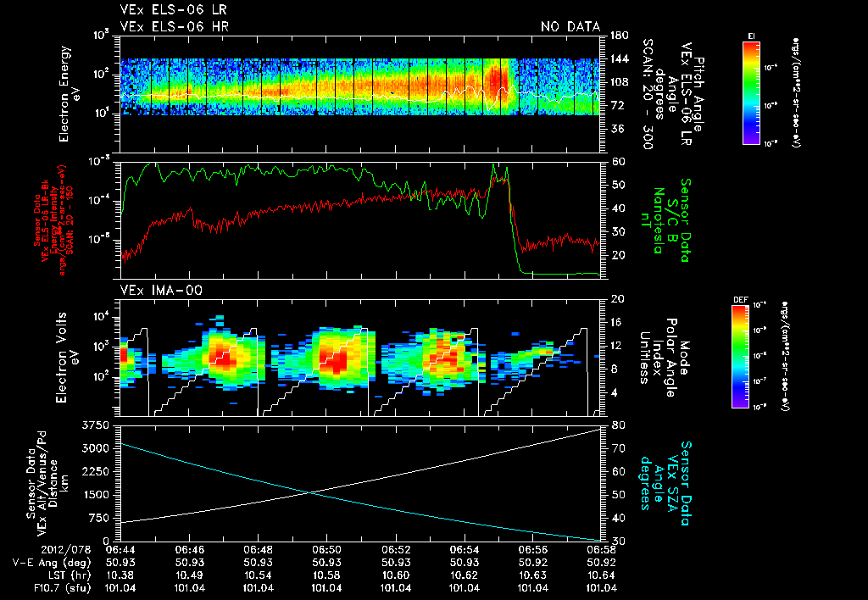
Task: Click the DEF color scale bar
Action: click(x=741, y=357)
